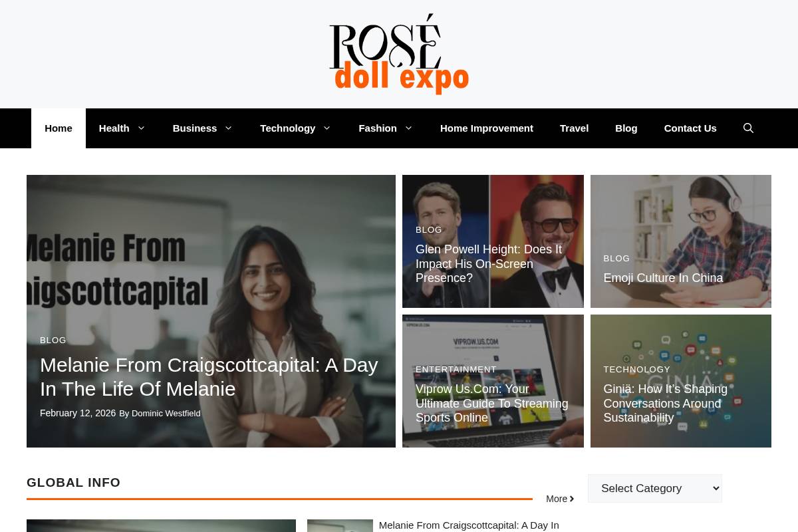Expand the Business menu dropdown

click(x=227, y=128)
